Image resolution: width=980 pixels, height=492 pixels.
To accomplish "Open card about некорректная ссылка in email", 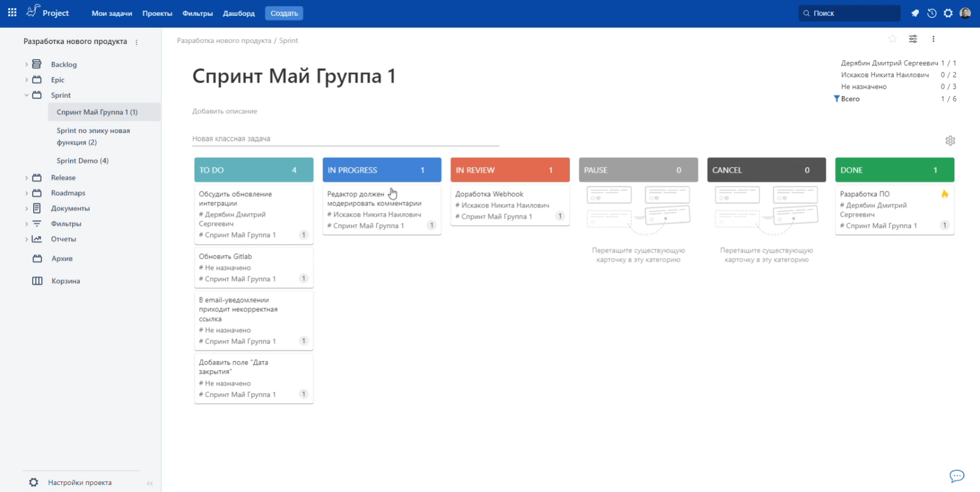I will pyautogui.click(x=254, y=320).
